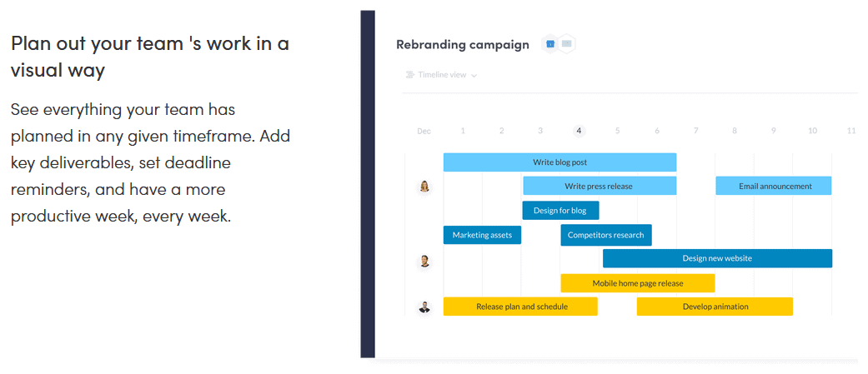The height and width of the screenshot is (374, 868).
Task: Click date 8 in the timeline header
Action: point(735,131)
